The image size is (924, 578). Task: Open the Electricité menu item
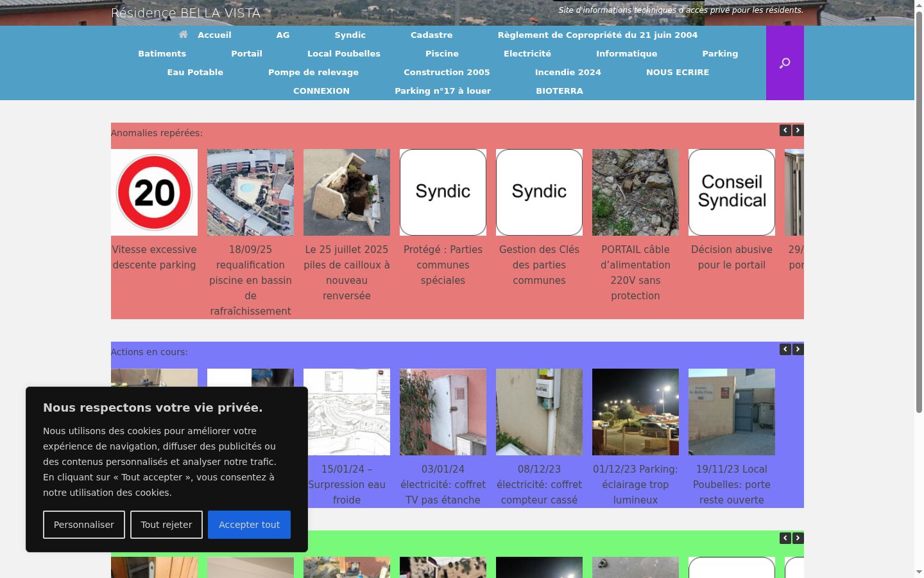[x=527, y=54]
